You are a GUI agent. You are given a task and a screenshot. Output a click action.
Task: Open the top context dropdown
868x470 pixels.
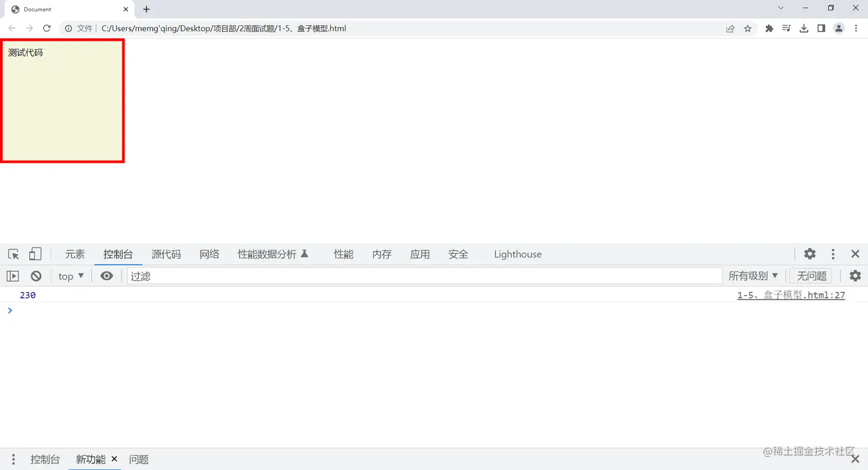click(71, 276)
